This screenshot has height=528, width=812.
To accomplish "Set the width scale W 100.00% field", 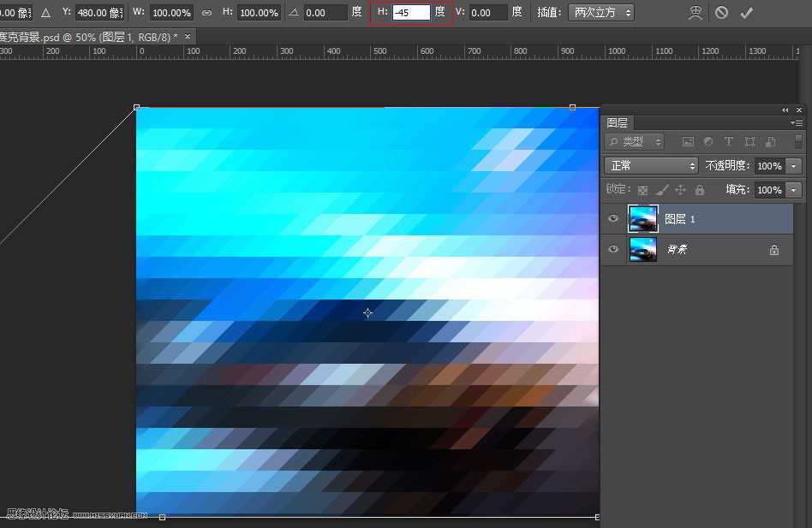I will pos(171,13).
